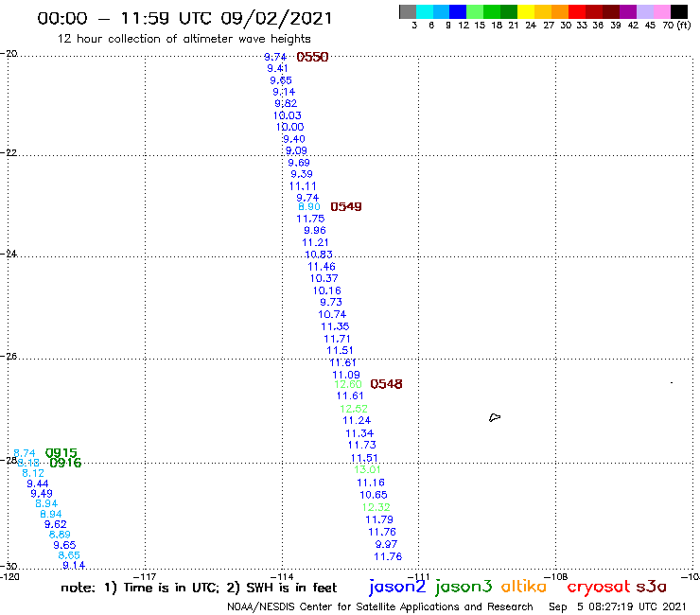The width and height of the screenshot is (700, 615).
Task: Click the subtitle '12 hour collection of altimeter wave heights'
Action: 184,39
